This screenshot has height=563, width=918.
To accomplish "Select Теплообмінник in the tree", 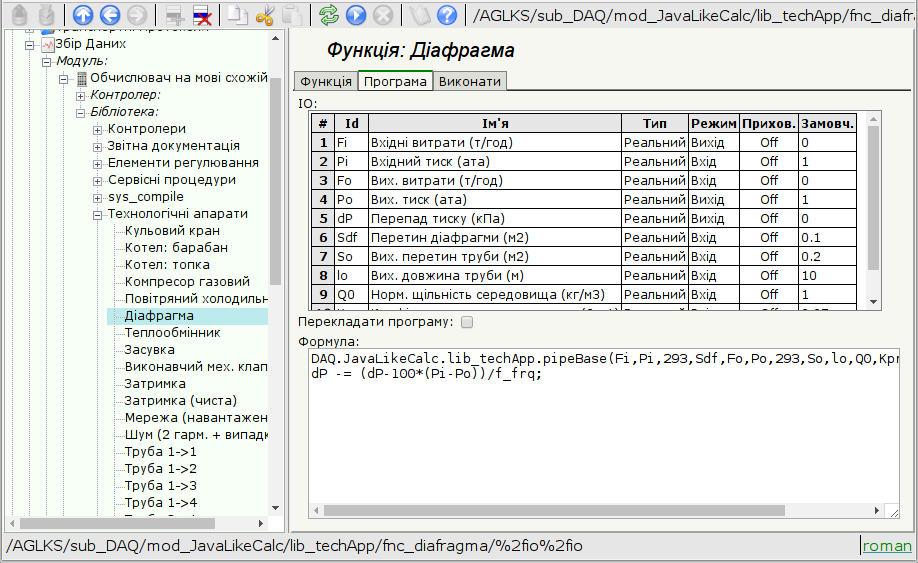I will [x=172, y=332].
